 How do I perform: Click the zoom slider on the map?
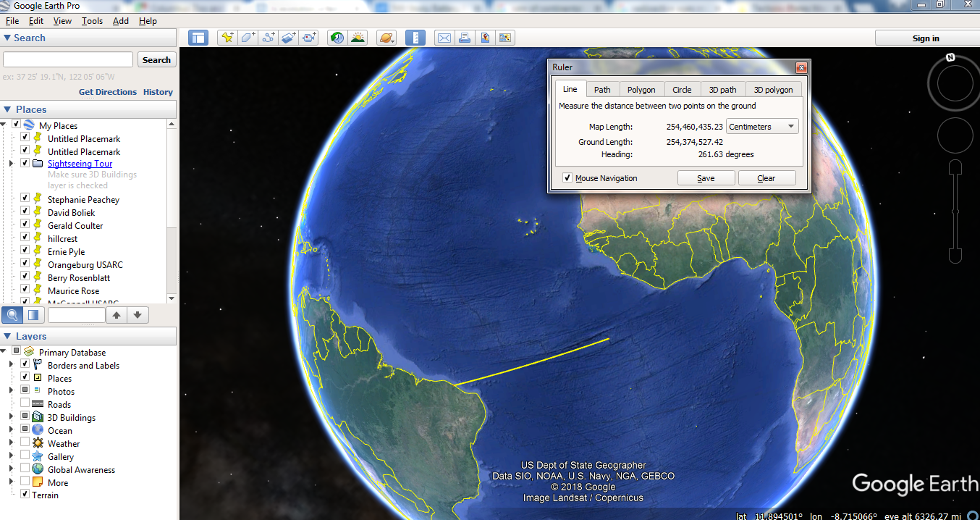[955, 211]
